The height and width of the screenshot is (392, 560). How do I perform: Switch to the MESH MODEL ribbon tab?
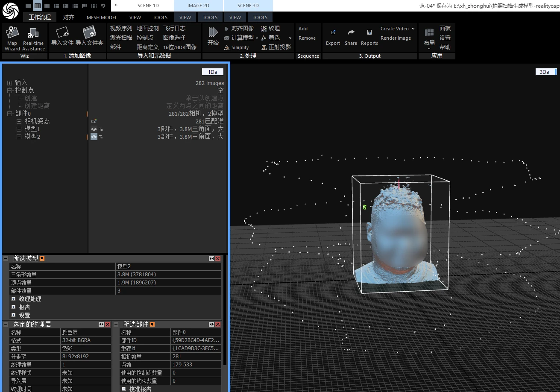coord(102,18)
